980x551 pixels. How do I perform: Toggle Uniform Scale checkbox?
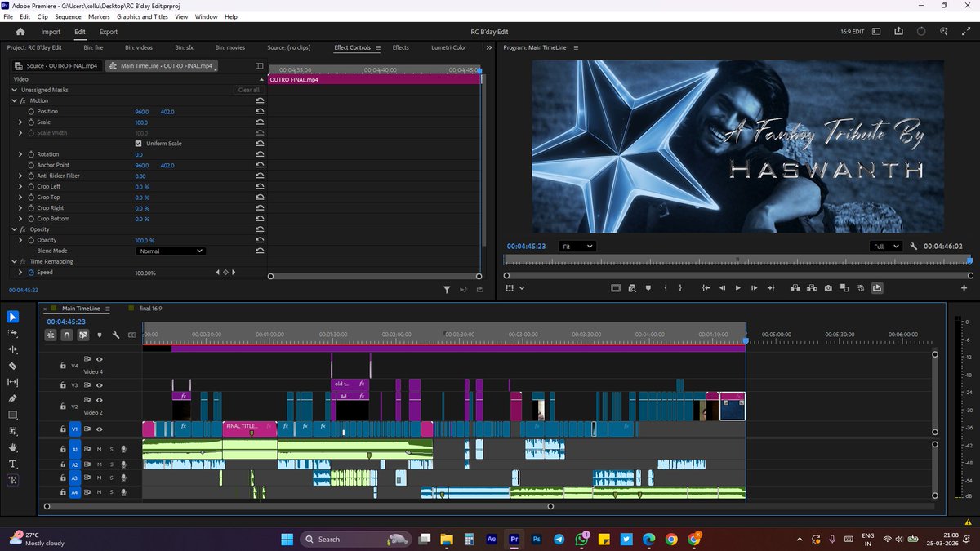[x=138, y=144]
